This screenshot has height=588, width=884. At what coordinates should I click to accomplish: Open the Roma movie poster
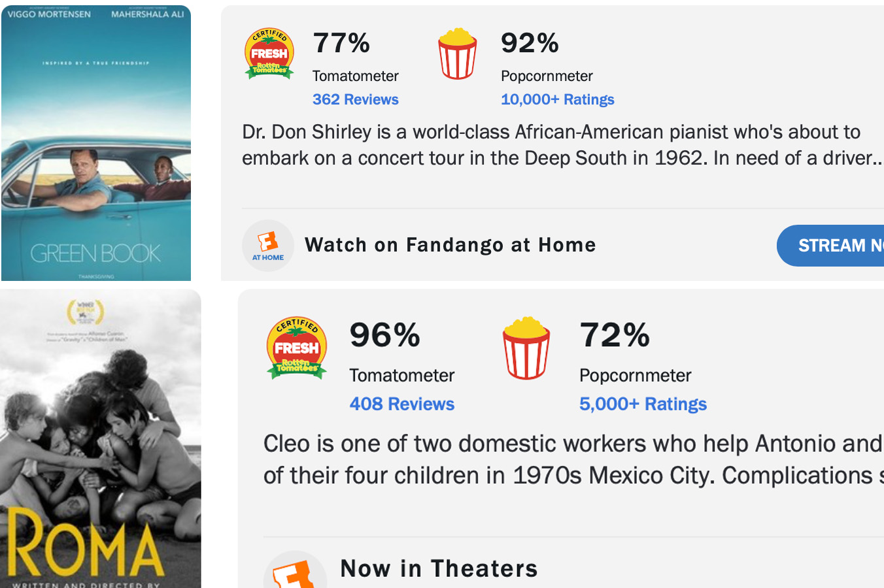point(100,438)
